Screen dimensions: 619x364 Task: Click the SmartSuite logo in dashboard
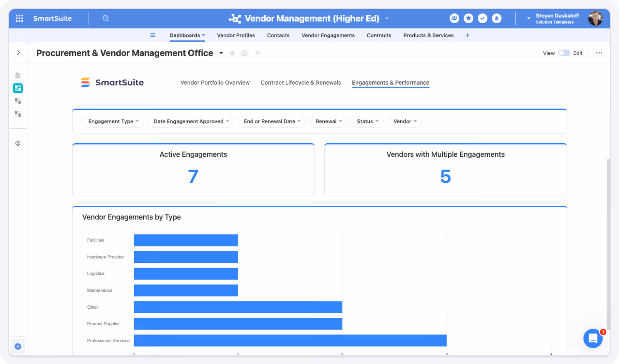click(x=112, y=83)
